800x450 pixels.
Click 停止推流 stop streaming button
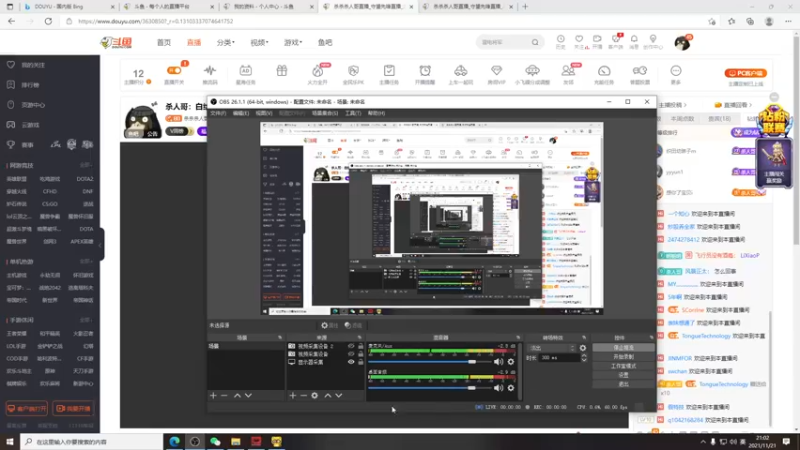pos(623,347)
